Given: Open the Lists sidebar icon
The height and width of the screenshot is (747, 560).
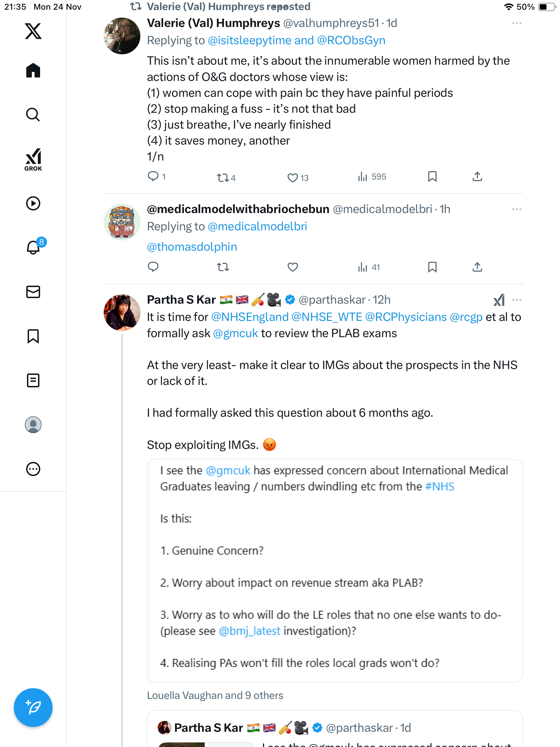Looking at the screenshot, I should point(33,380).
